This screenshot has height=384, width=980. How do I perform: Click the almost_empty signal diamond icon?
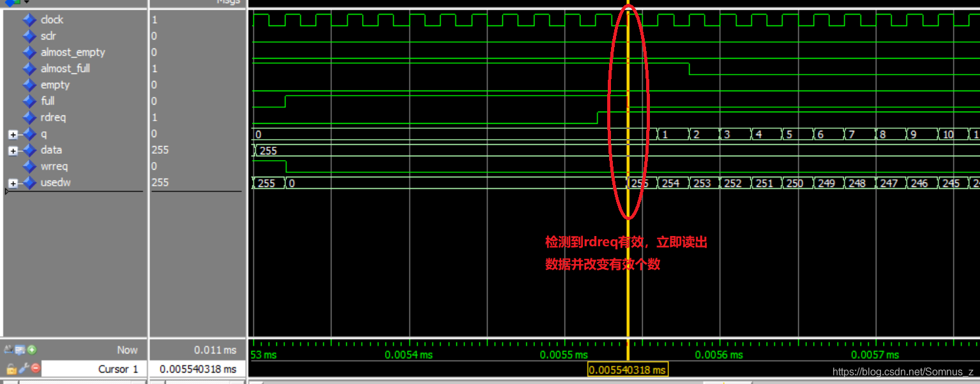[x=29, y=52]
